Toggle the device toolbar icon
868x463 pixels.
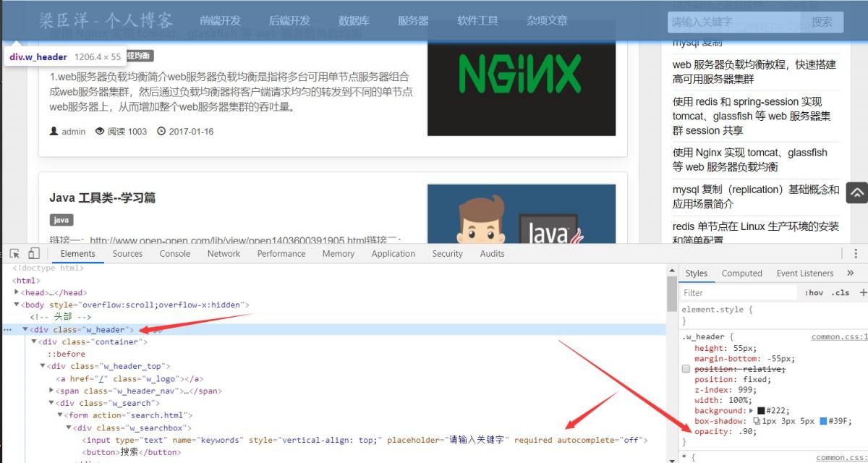coord(34,254)
